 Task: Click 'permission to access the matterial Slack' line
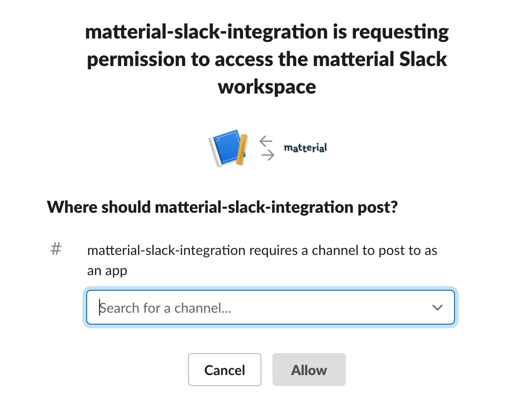[267, 60]
